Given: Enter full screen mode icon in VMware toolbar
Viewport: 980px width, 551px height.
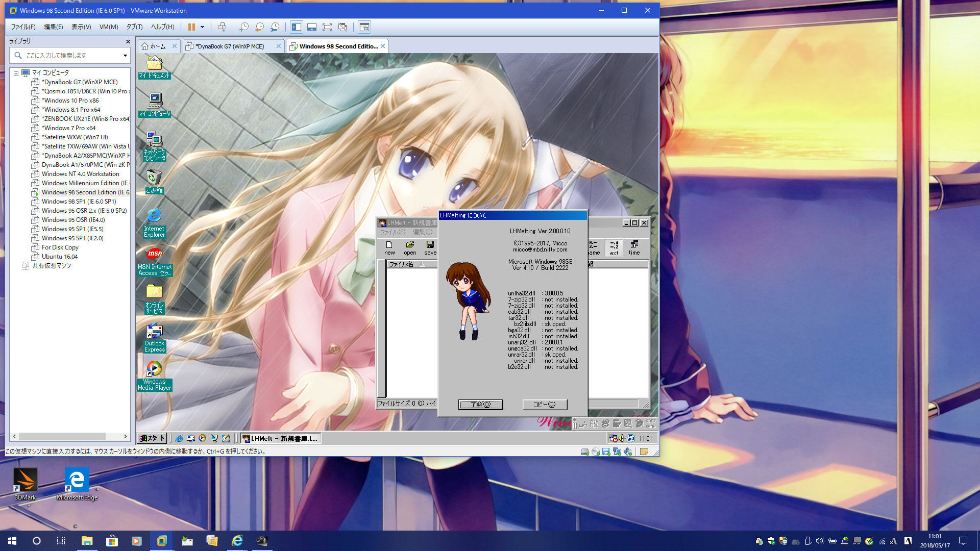Looking at the screenshot, I should [327, 27].
